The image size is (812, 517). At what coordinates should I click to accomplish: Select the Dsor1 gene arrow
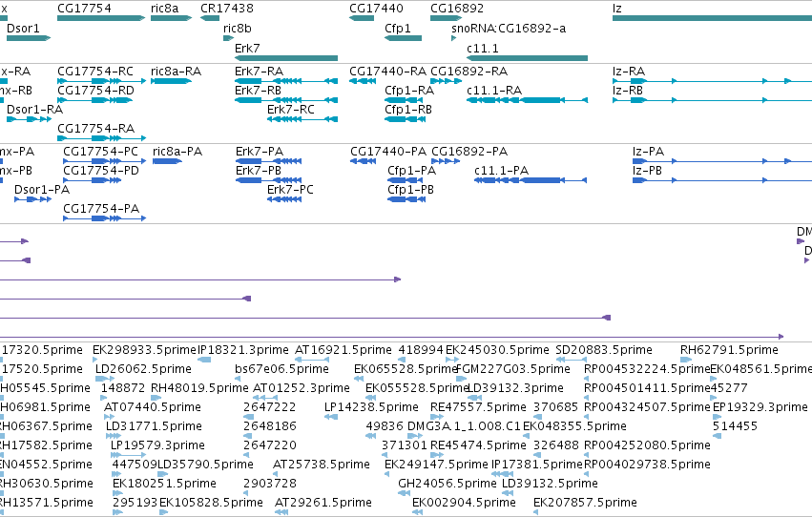coord(29,38)
